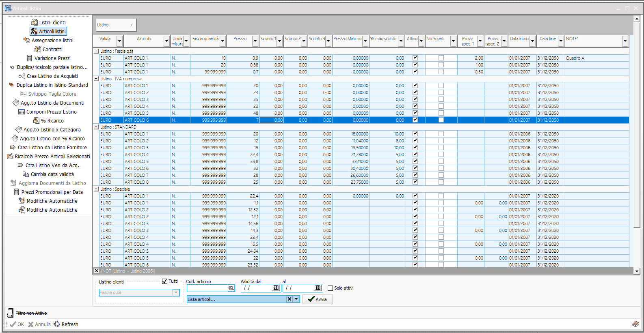Open Agg.to Listino con % Ricarico
This screenshot has height=333, width=644.
pos(48,139)
